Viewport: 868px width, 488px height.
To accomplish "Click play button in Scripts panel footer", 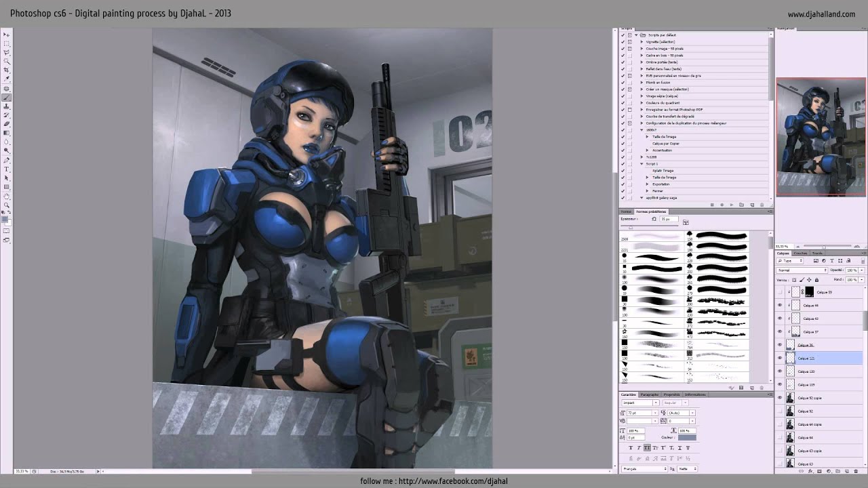I will pos(732,205).
